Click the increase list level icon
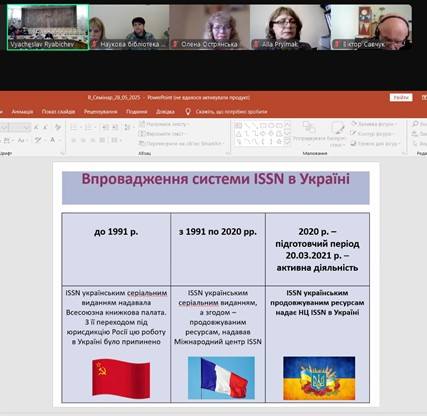427x416 pixels. [115, 127]
